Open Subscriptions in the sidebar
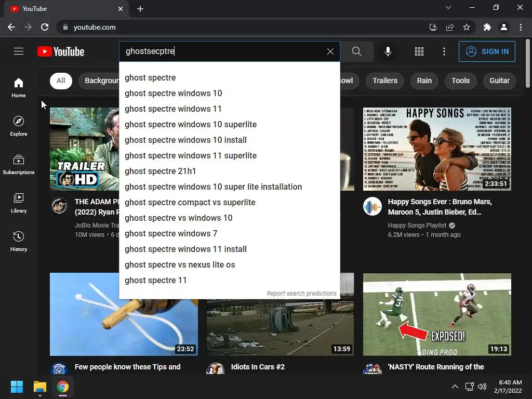This screenshot has width=532, height=399. point(19,164)
